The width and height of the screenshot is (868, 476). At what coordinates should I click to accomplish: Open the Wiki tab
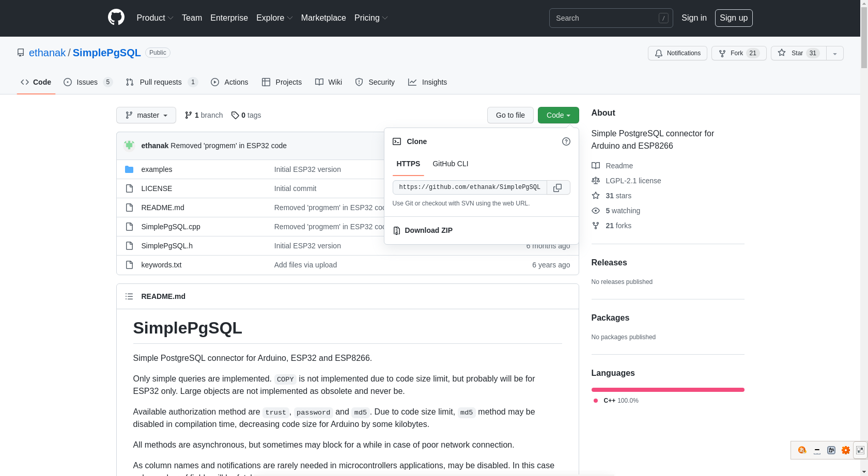(x=329, y=82)
